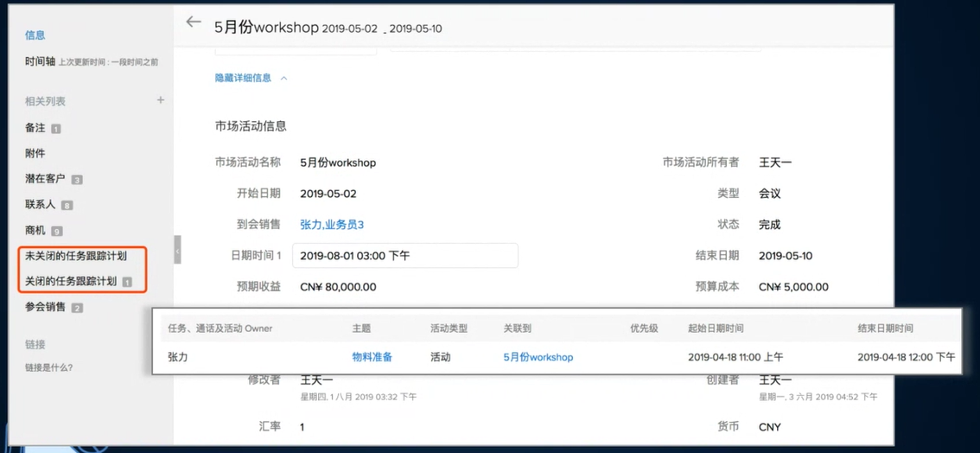
Task: Click the plus icon beside 相关列表
Action: coord(160,100)
